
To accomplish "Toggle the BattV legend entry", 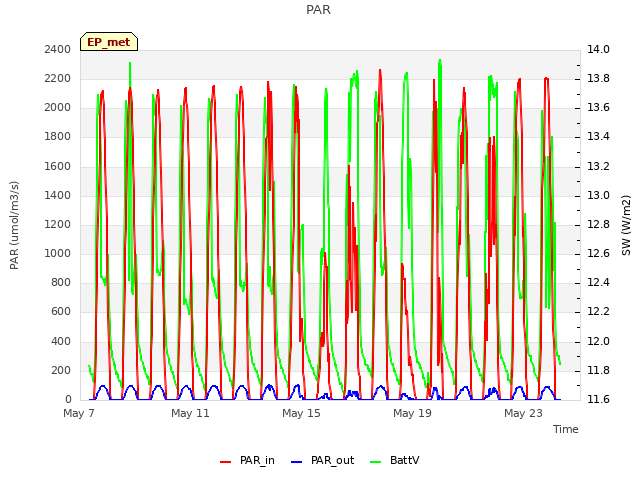I will click(x=394, y=460).
